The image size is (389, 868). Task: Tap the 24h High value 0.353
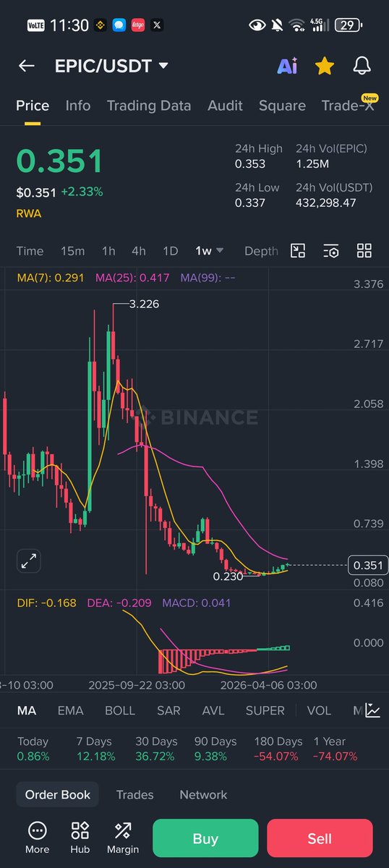[x=250, y=164]
